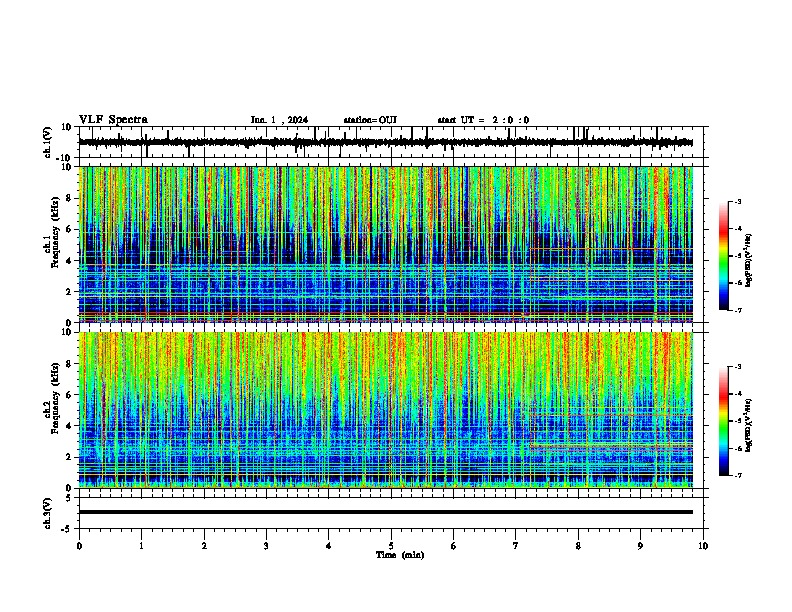The width and height of the screenshot is (792, 612).
Task: Click time axis tick label 6
Action: click(x=453, y=546)
